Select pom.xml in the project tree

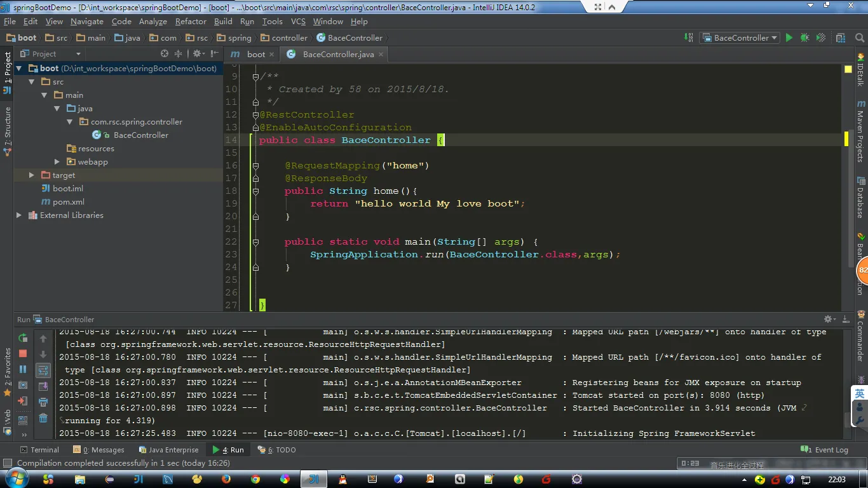point(68,202)
